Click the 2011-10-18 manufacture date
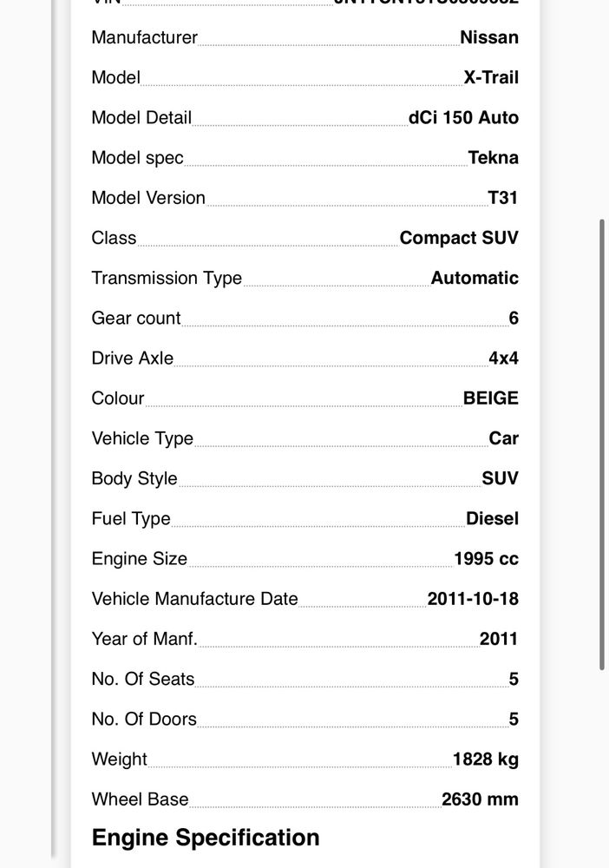This screenshot has height=868, width=609. (x=473, y=598)
